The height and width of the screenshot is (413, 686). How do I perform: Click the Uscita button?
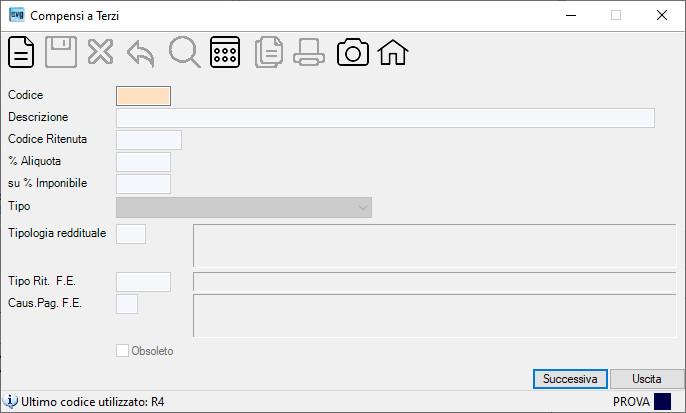[x=647, y=379]
